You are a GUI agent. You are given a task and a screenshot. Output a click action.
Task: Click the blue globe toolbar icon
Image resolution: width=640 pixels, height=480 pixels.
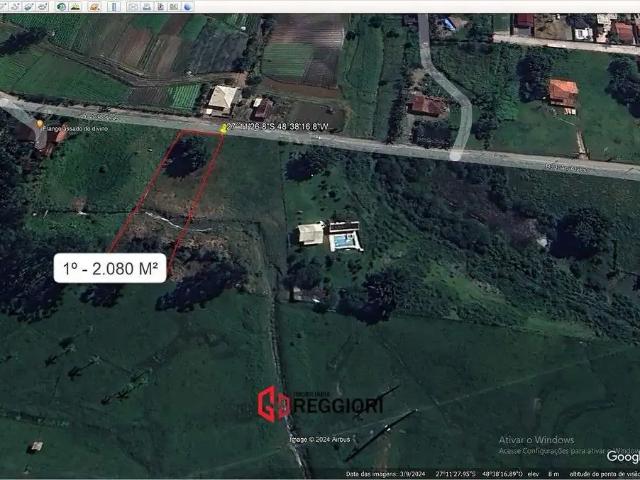(187, 6)
